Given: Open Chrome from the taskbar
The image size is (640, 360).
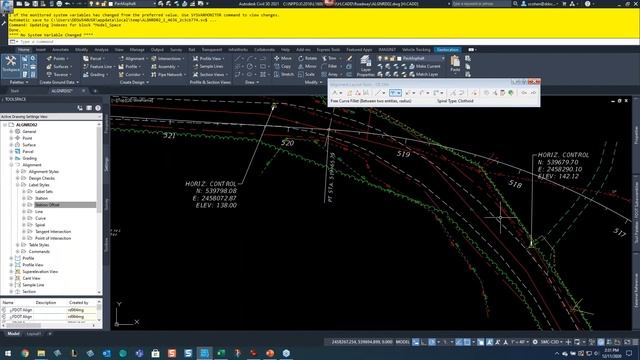Looking at the screenshot, I should pyautogui.click(x=25, y=353).
